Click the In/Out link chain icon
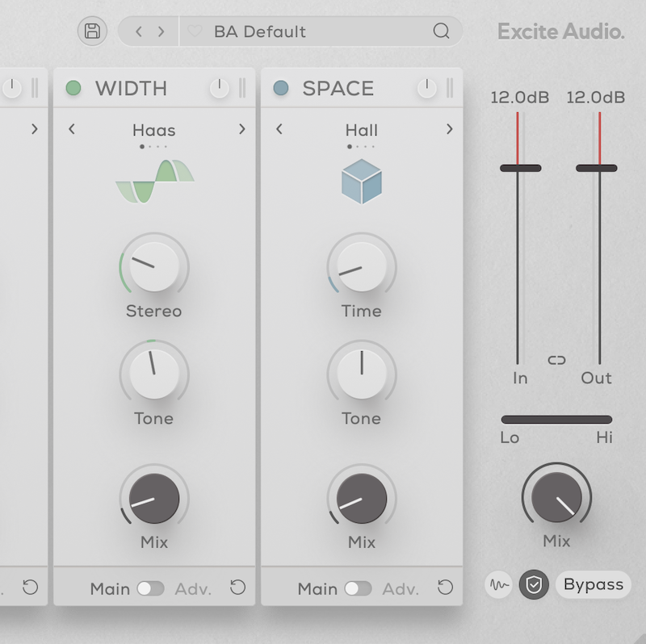Viewport: 646px width, 644px height. (557, 360)
